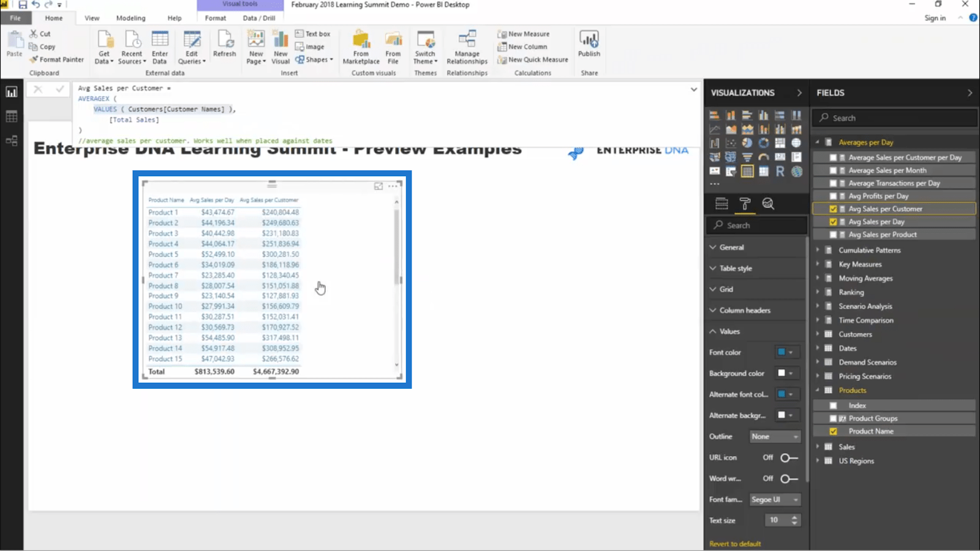Expand the formula bar chevron
980x551 pixels.
(x=693, y=89)
